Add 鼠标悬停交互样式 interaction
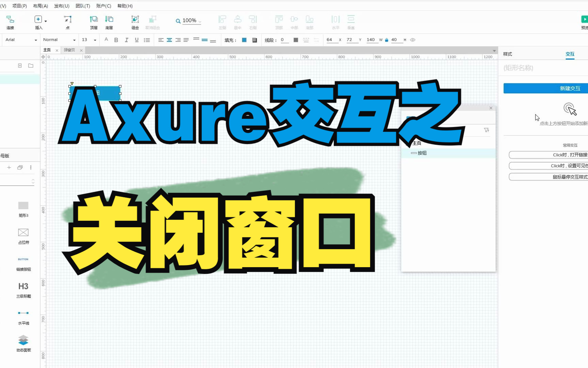Viewport: 588px width, 368px height. pos(549,177)
